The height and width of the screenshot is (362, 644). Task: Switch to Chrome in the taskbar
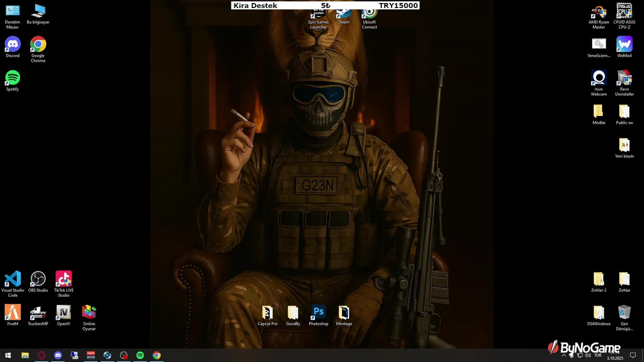(157, 355)
